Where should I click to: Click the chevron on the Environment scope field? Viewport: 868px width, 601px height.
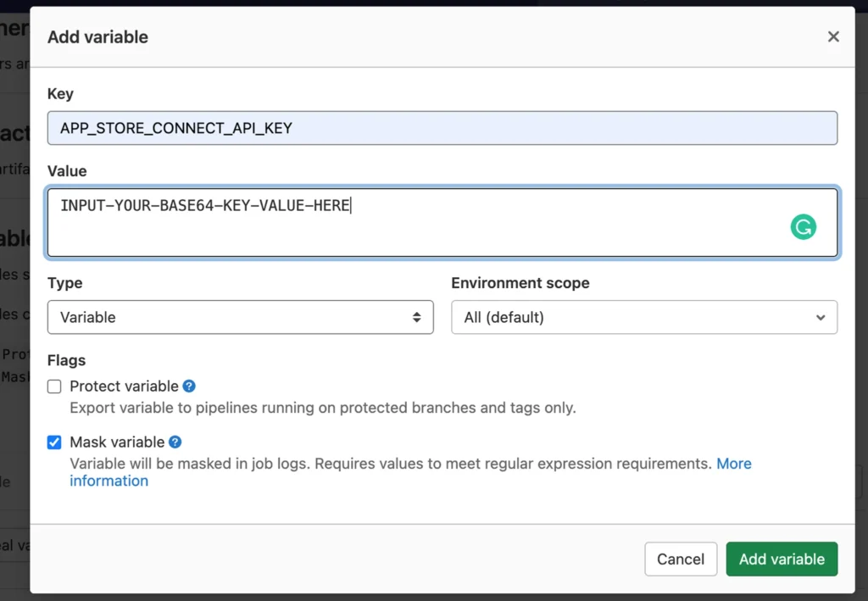820,317
